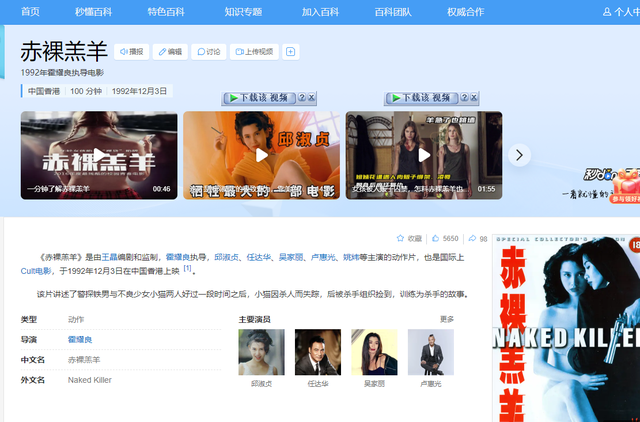Open the 讨论 discussion button

pos(209,52)
